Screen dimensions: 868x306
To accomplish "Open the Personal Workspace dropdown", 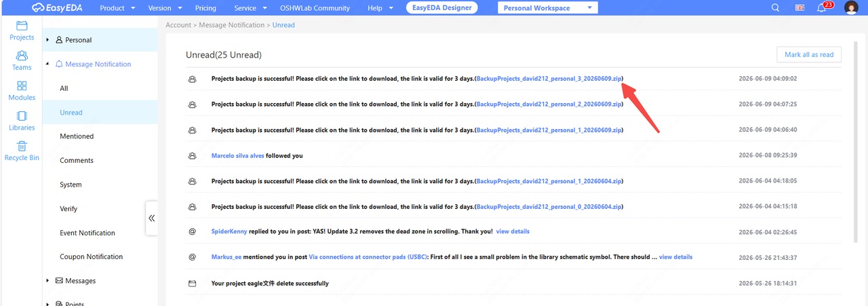I will click(x=548, y=8).
